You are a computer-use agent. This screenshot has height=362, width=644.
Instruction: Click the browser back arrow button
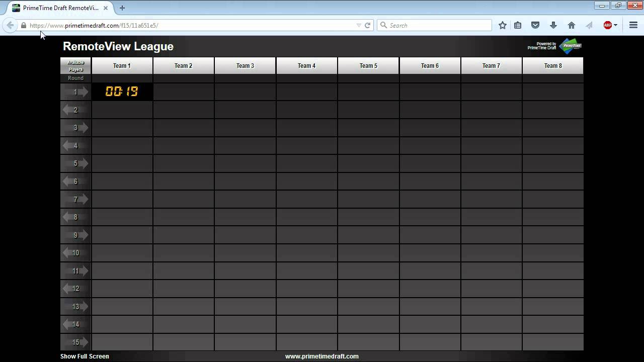pyautogui.click(x=10, y=25)
